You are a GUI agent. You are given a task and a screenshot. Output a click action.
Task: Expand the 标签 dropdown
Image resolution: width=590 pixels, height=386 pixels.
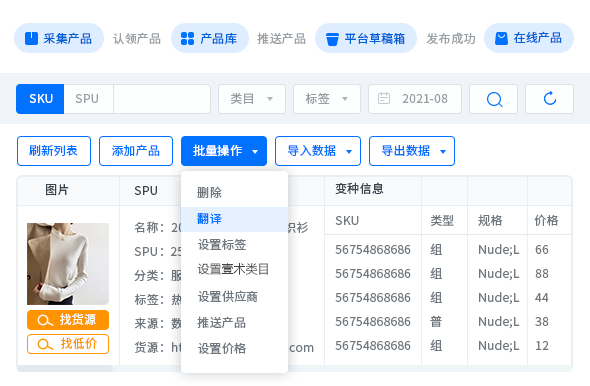[x=327, y=99]
